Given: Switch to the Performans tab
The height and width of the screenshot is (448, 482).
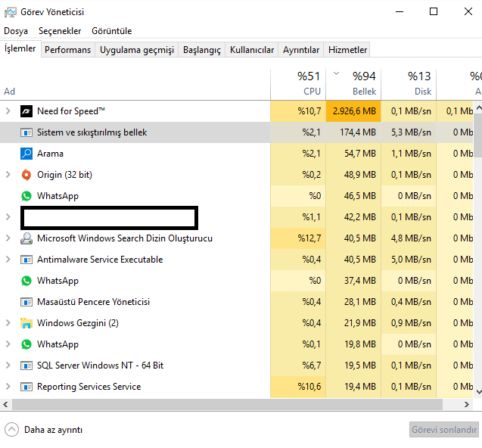Looking at the screenshot, I should [67, 50].
